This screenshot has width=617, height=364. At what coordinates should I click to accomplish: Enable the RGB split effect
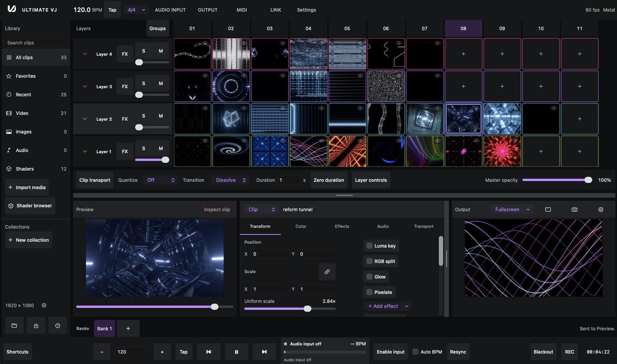(x=370, y=261)
